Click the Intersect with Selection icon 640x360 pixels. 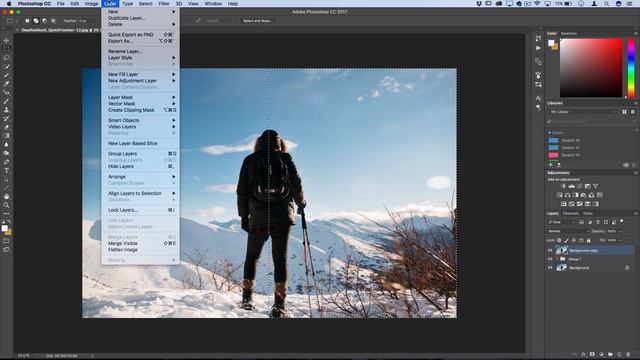53,20
